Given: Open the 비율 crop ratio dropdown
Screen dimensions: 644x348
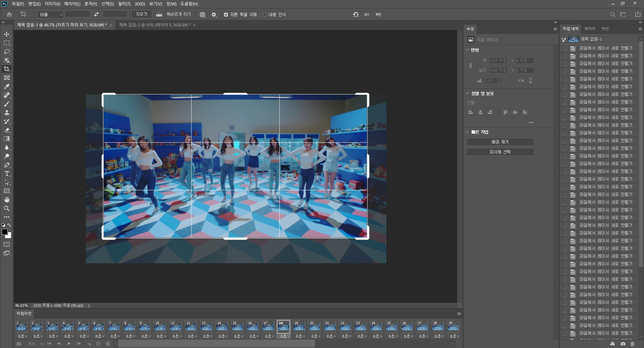Looking at the screenshot, I should point(50,14).
